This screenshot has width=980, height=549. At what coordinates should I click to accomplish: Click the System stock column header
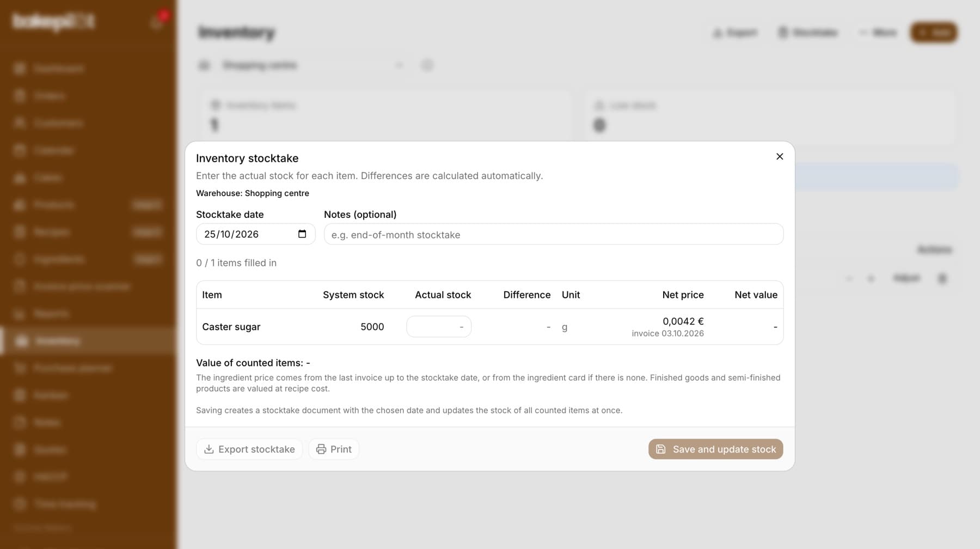353,295
